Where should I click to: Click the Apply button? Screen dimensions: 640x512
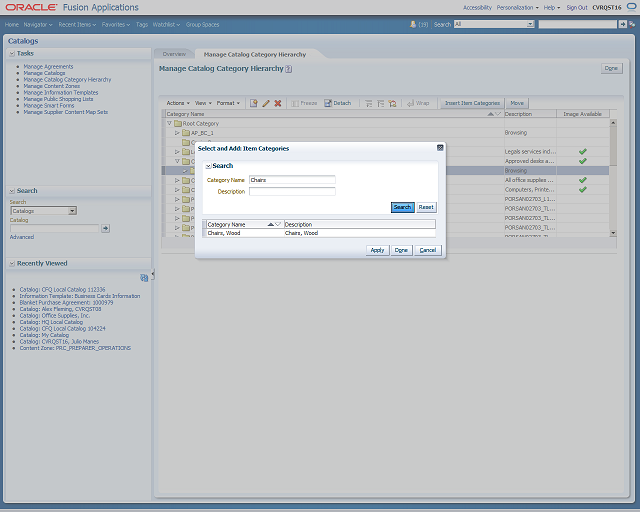tap(377, 250)
